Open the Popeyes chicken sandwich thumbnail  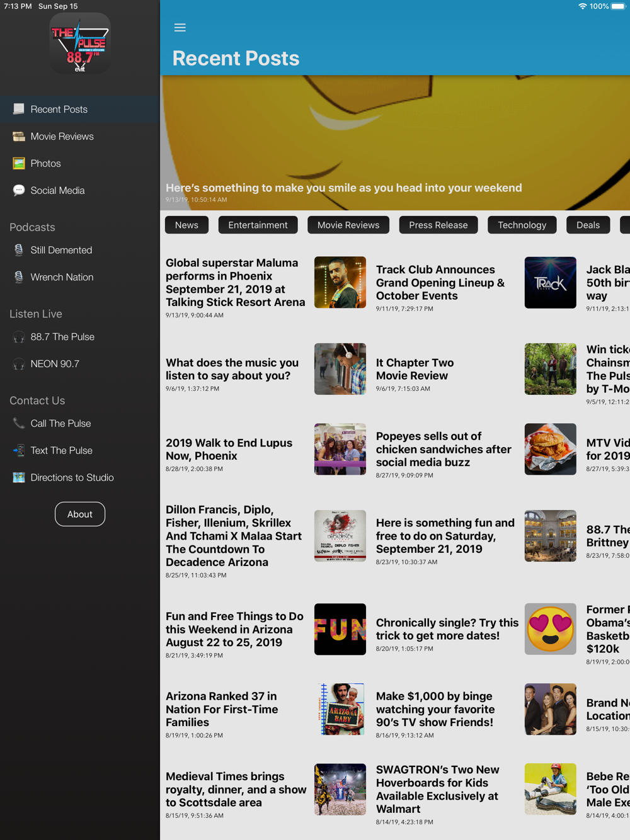[x=551, y=449]
